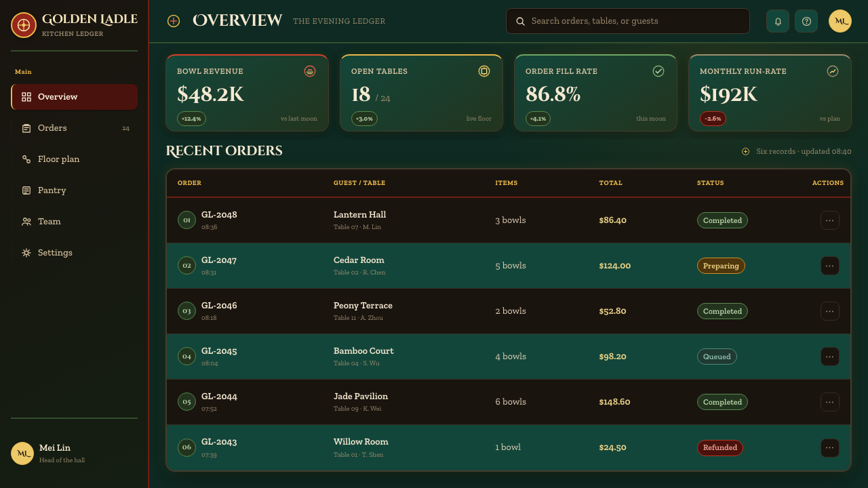Viewport: 868px width, 488px height.
Task: Click the Team people icon in sidebar
Action: pos(26,222)
